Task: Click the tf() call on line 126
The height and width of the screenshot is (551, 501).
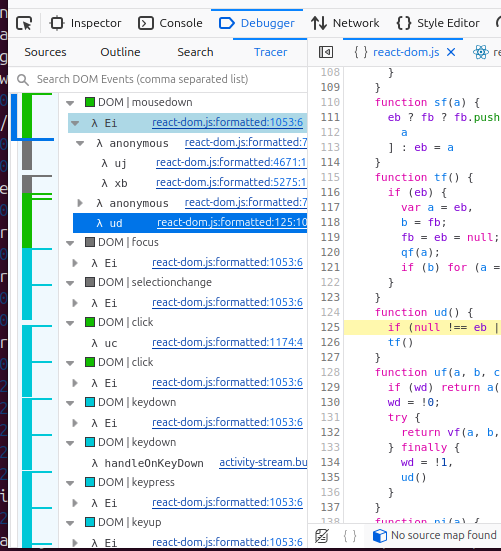Action: click(401, 342)
